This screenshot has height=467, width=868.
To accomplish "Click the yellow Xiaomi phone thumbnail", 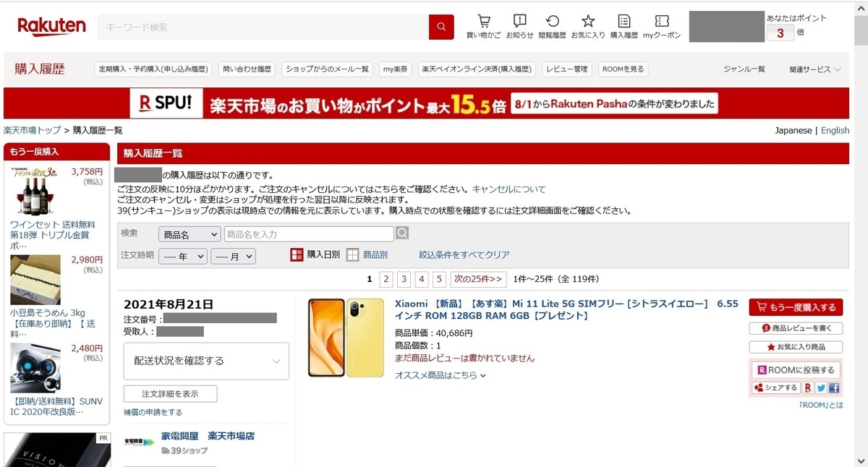I will point(346,338).
